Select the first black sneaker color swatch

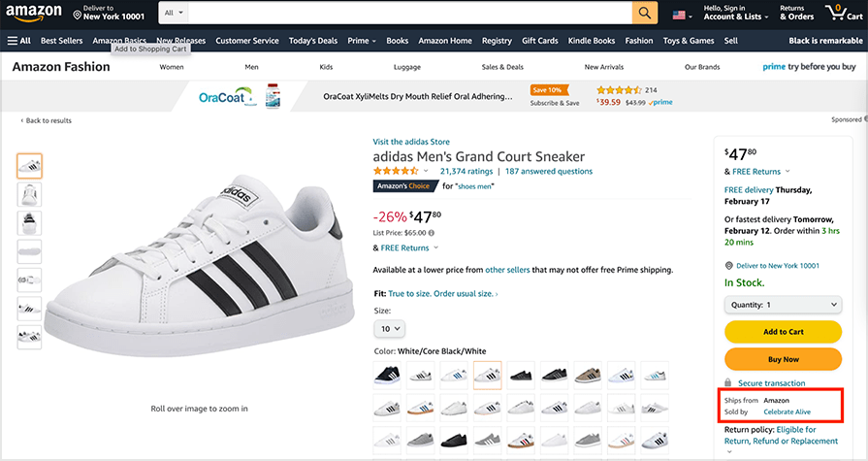387,374
